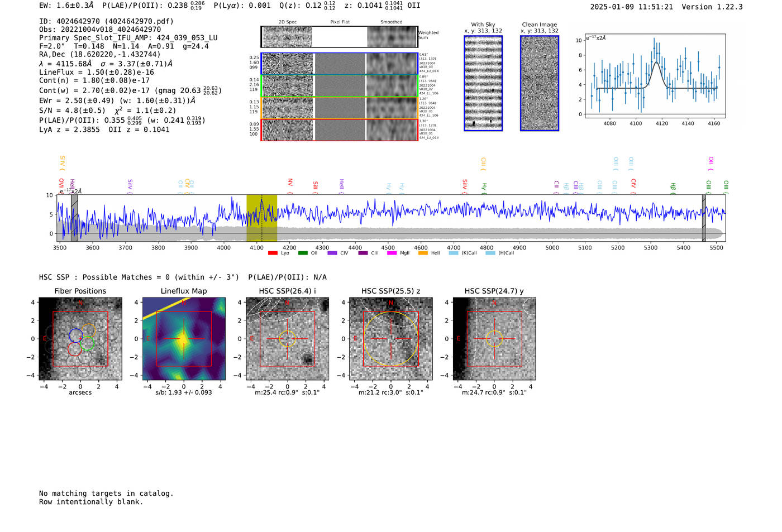Select the green-bordered Smoothed cutout
This screenshot has height=532, width=782.
[x=392, y=86]
